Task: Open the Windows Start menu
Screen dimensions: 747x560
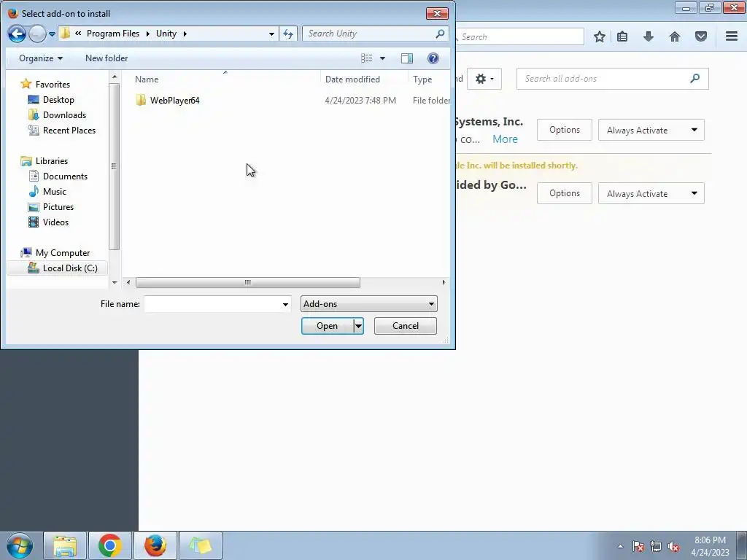Action: tap(20, 545)
